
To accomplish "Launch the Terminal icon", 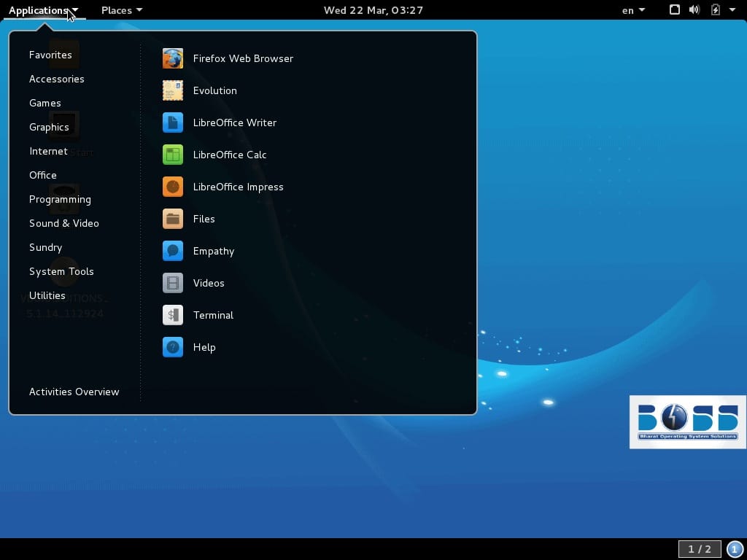I will click(x=172, y=315).
